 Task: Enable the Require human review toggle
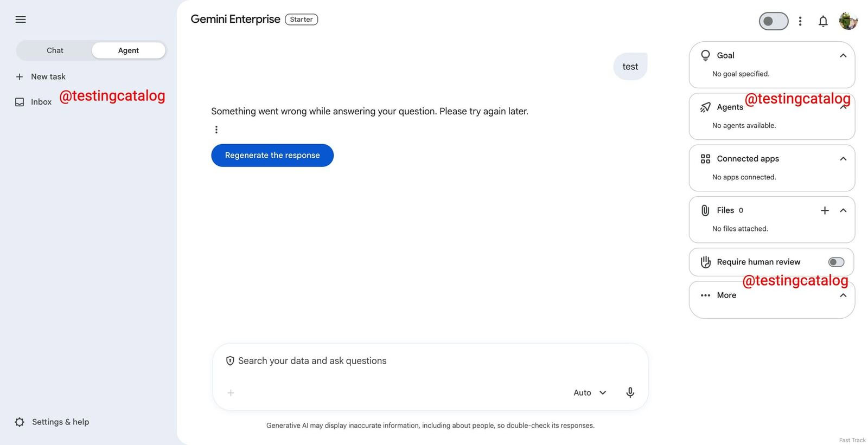click(x=836, y=262)
